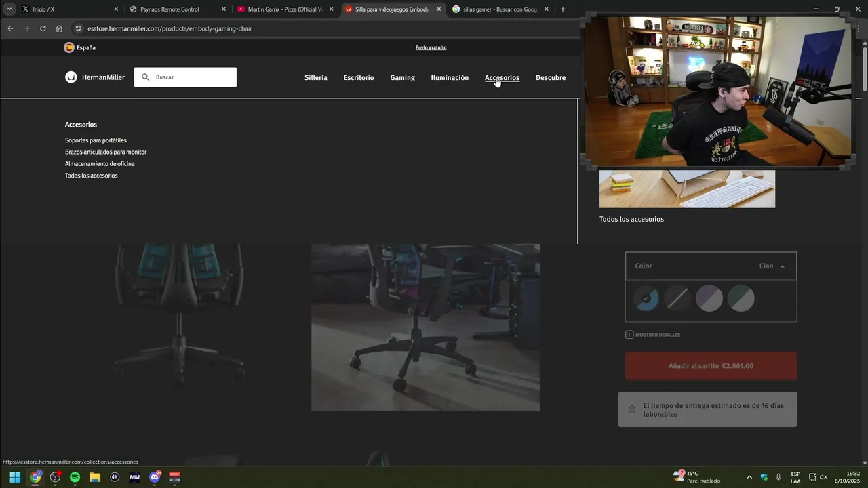Click the address bar URL

click(x=170, y=28)
